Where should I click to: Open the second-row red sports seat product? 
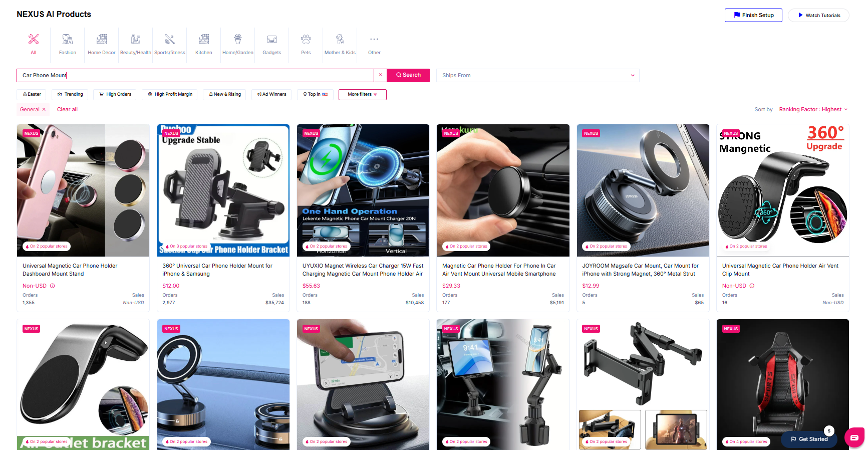783,384
